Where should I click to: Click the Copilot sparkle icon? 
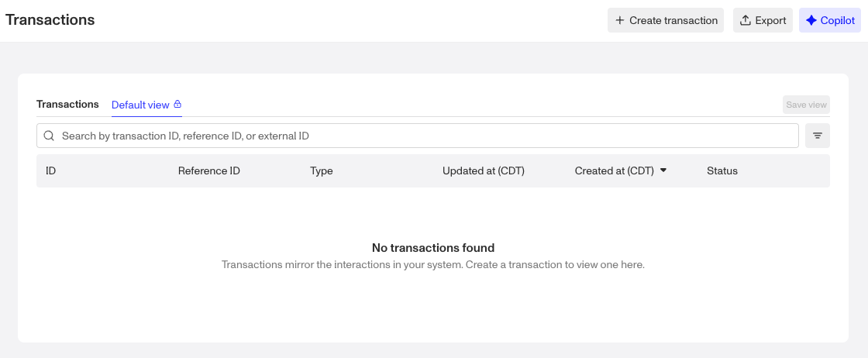(811, 21)
